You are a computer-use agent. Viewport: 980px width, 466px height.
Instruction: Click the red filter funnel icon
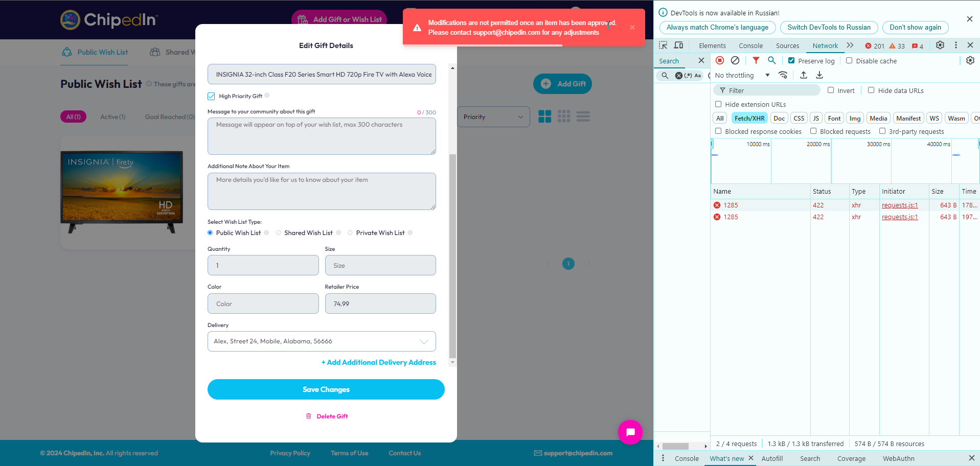[x=756, y=60]
